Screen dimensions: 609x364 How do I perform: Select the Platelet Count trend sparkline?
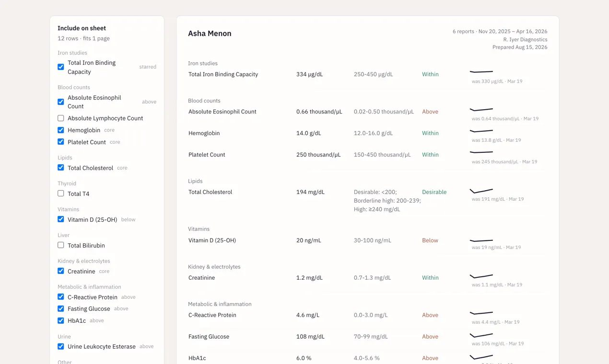[x=481, y=152]
